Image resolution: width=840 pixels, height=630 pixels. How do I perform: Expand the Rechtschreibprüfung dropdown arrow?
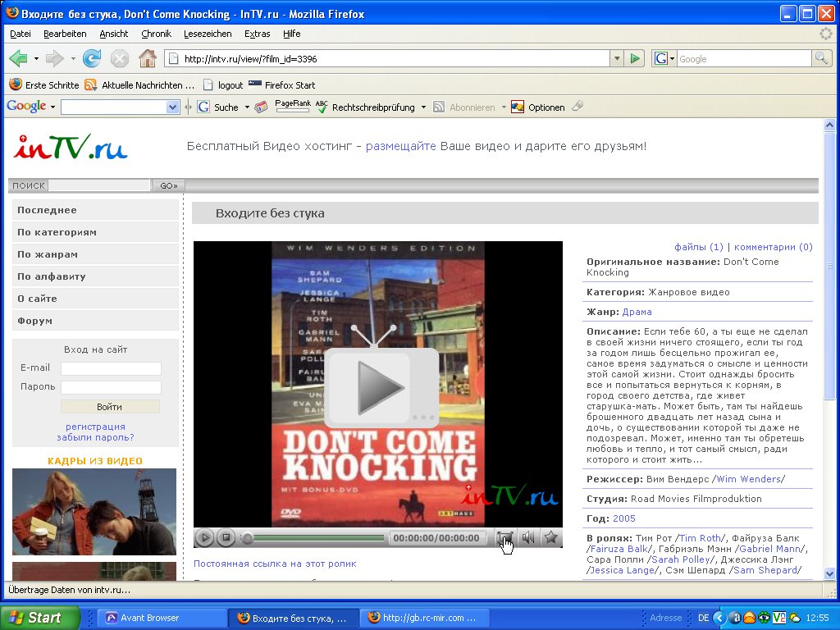(423, 107)
